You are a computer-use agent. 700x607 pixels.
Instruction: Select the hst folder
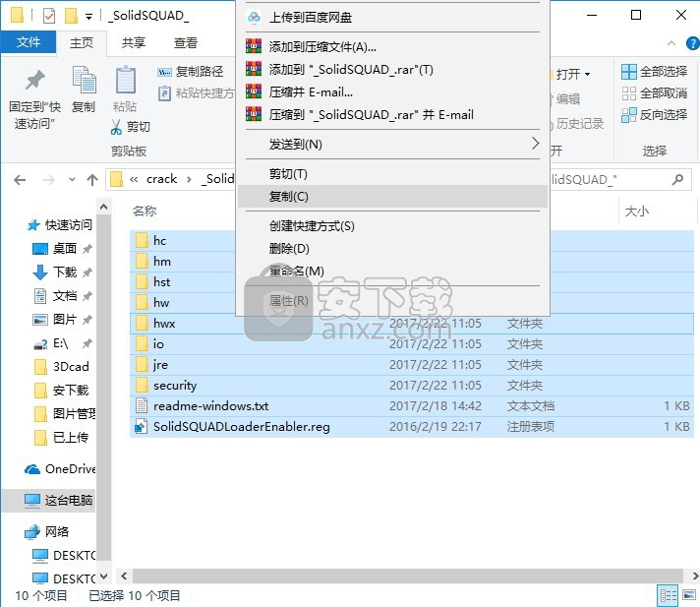[x=161, y=281]
